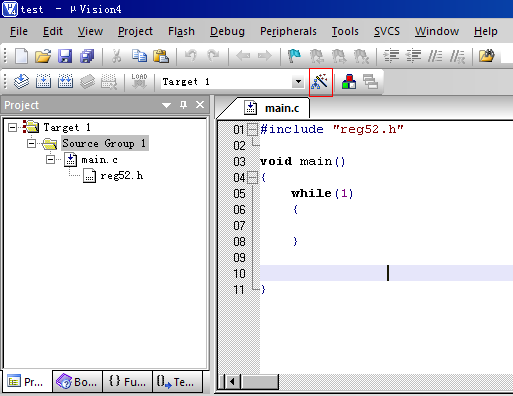Image resolution: width=513 pixels, height=396 pixels.
Task: Open the Target 1 dropdown arrow
Action: [x=298, y=82]
